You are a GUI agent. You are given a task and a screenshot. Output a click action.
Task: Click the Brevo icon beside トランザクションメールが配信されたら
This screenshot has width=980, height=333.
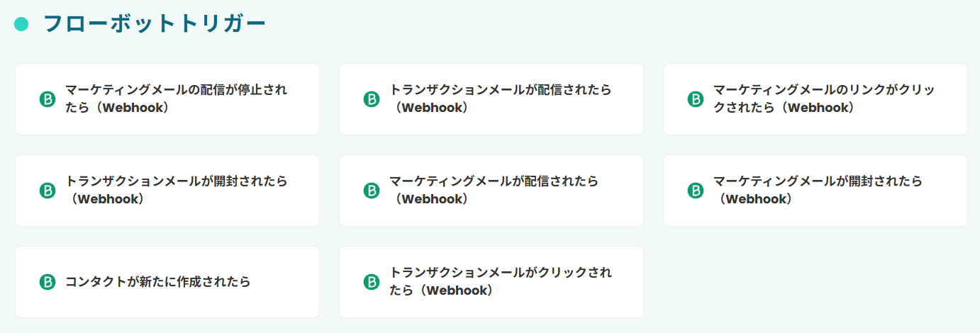tap(372, 99)
